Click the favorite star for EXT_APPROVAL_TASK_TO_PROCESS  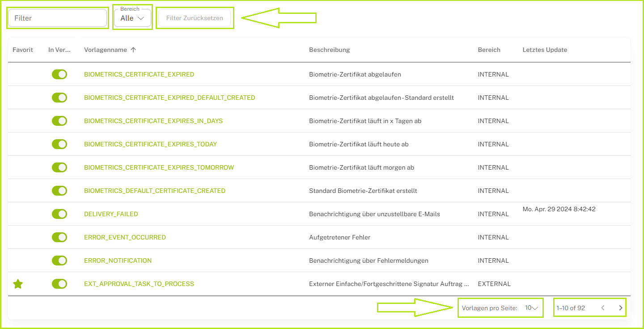pyautogui.click(x=18, y=284)
